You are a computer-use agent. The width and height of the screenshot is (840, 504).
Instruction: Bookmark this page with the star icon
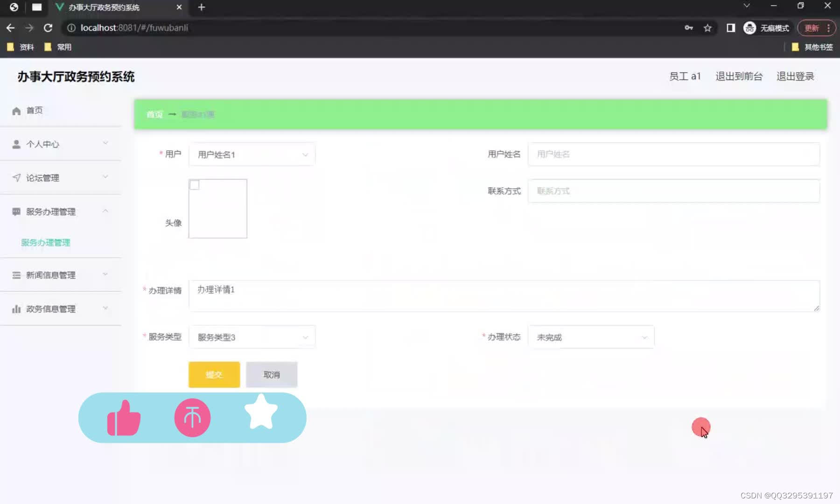click(707, 28)
